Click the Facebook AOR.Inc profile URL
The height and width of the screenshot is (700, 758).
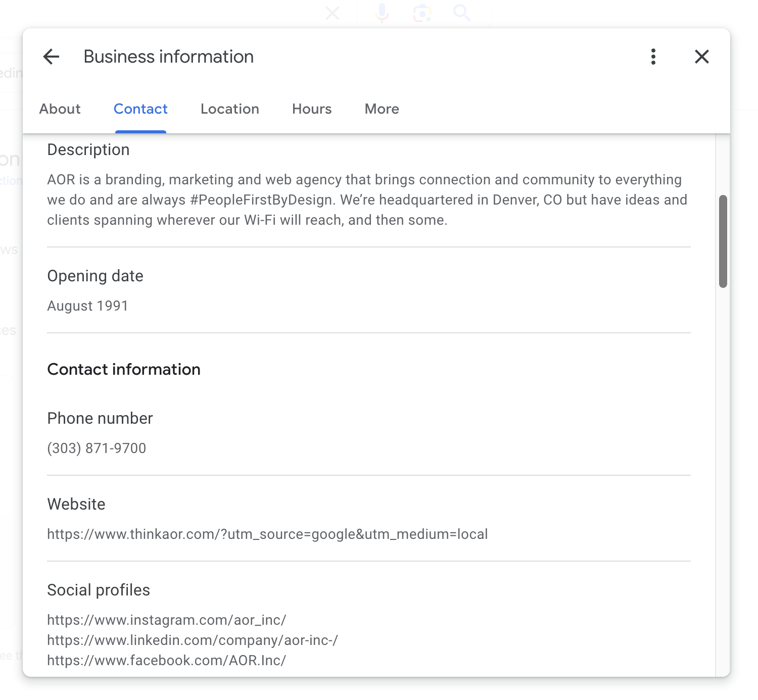tap(167, 661)
